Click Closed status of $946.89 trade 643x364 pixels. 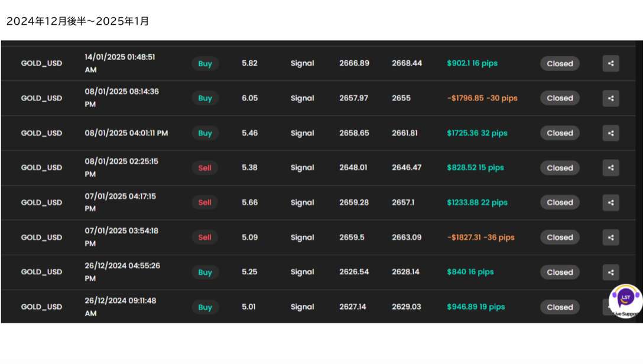click(x=560, y=307)
